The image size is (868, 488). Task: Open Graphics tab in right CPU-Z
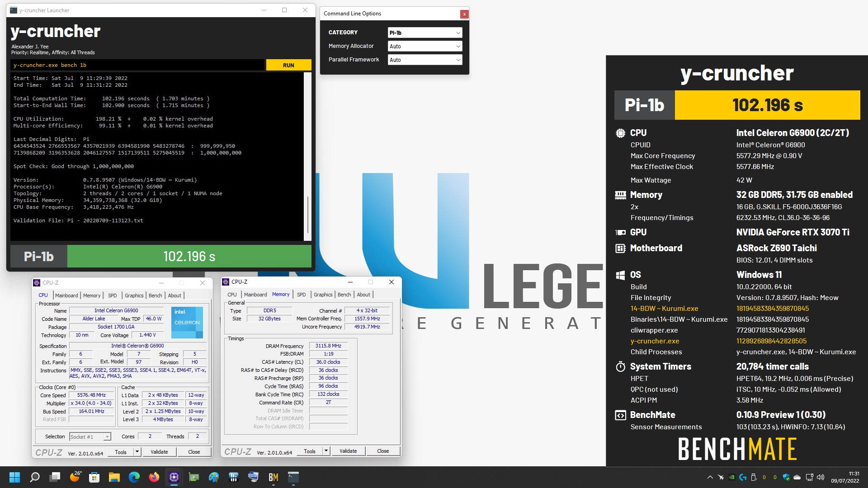(x=323, y=295)
